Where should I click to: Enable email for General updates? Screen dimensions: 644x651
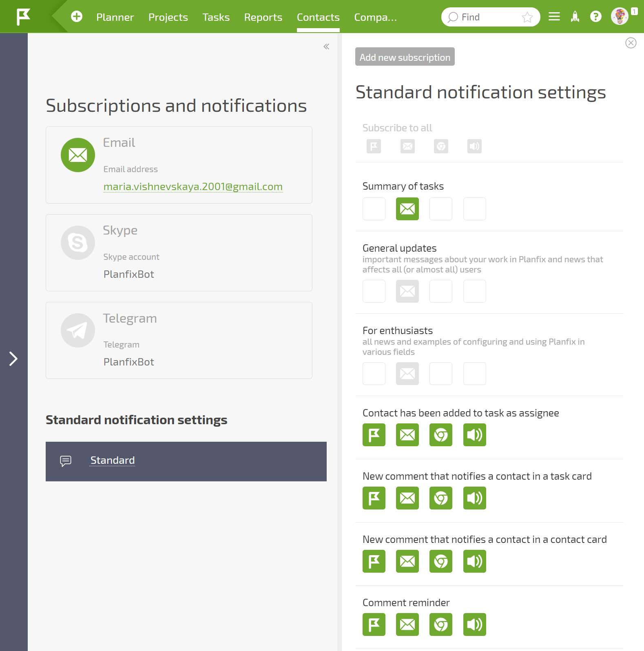pos(407,291)
